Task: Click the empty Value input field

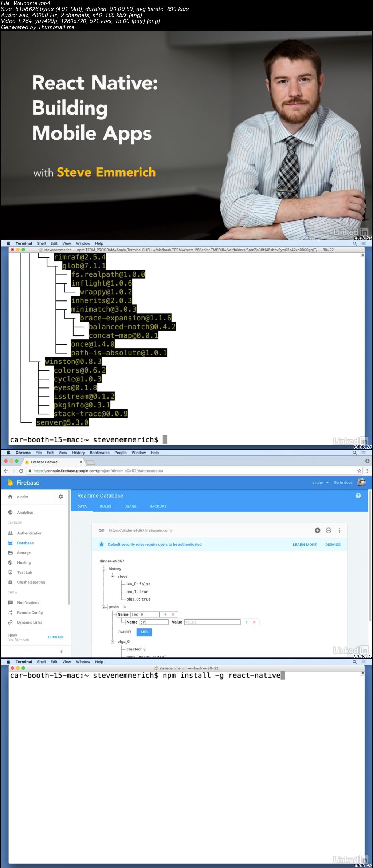Action: (x=212, y=622)
